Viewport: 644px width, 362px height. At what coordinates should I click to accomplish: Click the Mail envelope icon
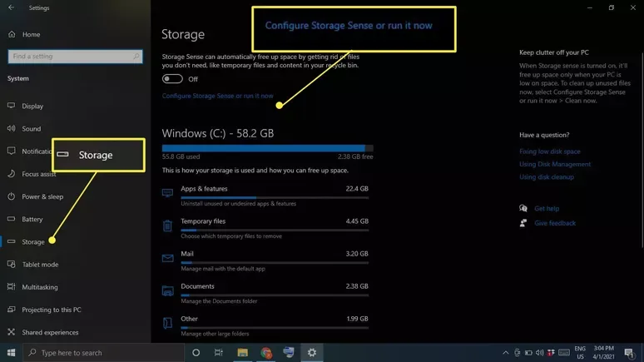coord(167,258)
